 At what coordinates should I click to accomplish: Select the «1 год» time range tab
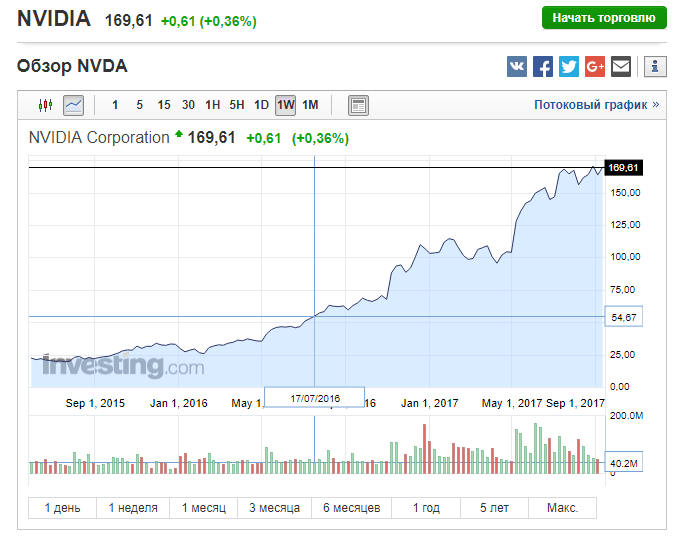click(426, 508)
